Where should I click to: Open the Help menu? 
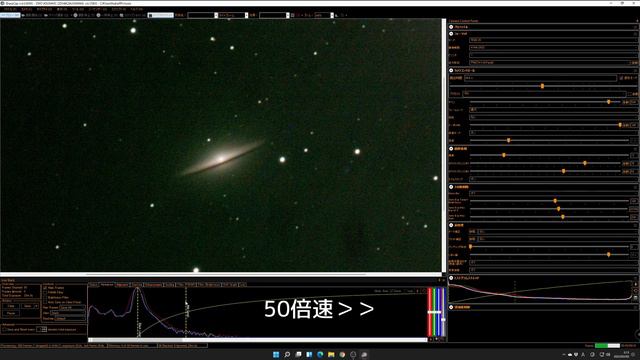point(137,9)
